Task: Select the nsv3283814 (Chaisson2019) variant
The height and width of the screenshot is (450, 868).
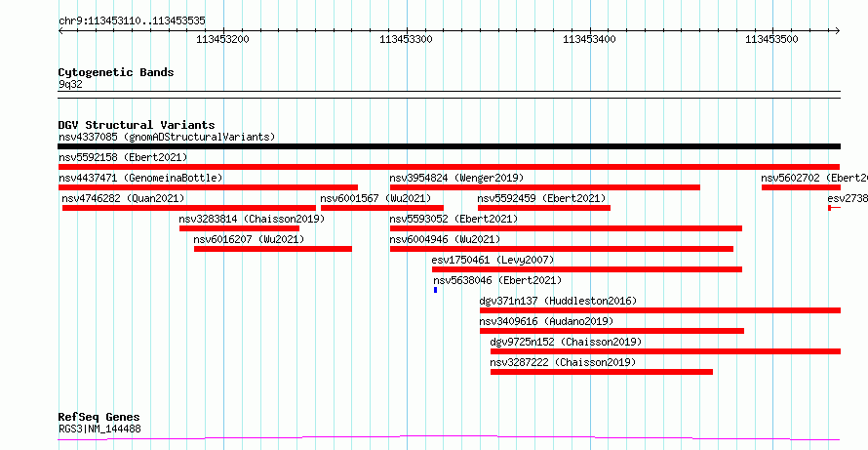Action: [252, 219]
